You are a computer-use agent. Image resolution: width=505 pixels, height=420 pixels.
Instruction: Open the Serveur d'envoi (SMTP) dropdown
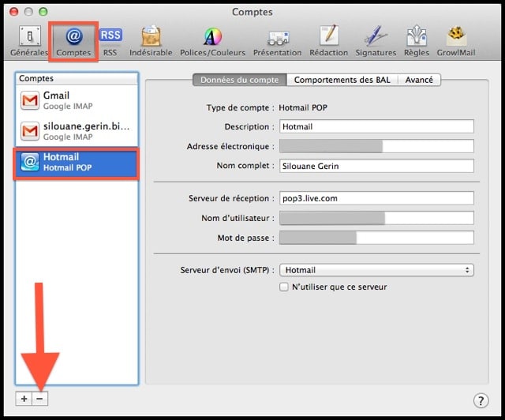(x=376, y=270)
